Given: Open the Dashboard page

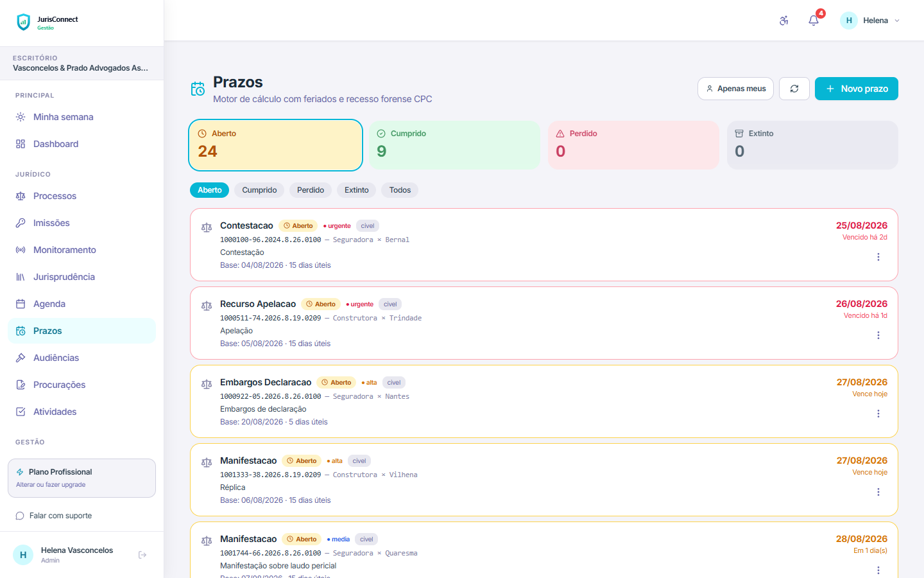Looking at the screenshot, I should tap(81, 144).
